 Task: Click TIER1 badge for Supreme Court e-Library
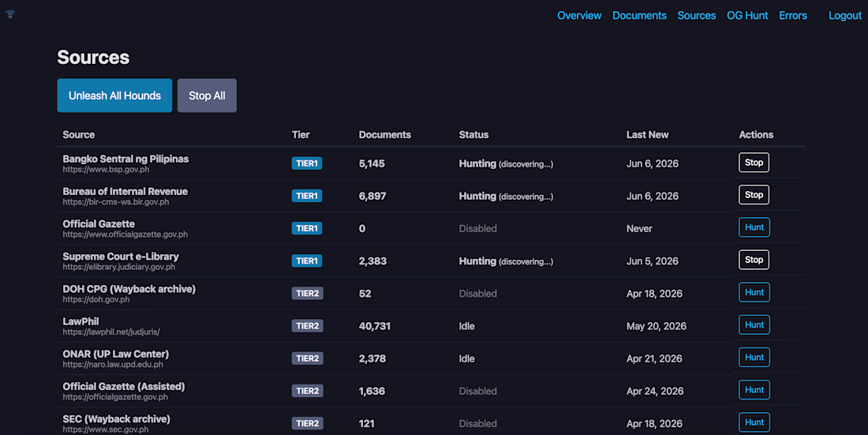tap(307, 261)
